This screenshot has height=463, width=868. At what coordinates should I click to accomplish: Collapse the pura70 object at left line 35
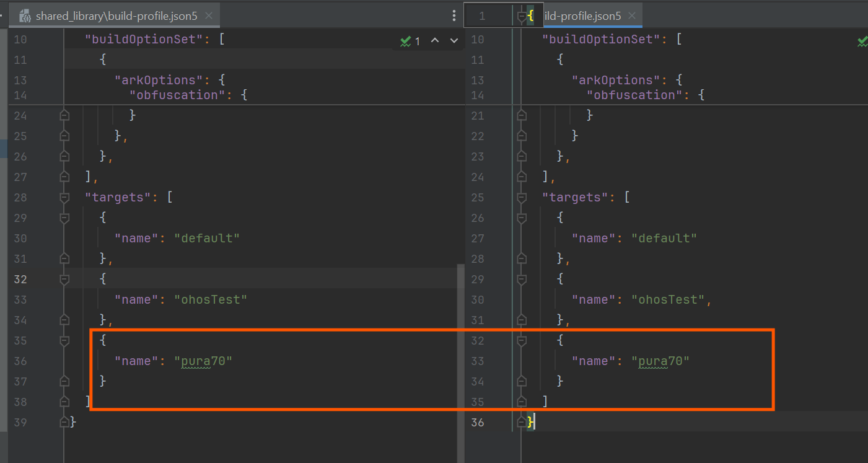pos(64,341)
